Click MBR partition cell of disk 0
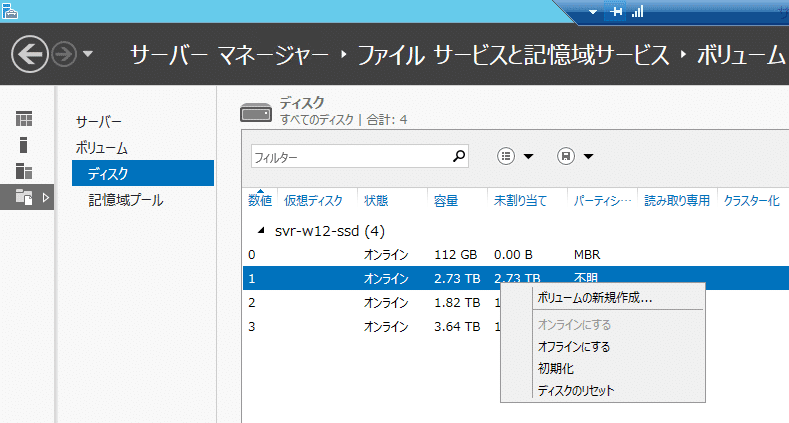This screenshot has height=423, width=789. pyautogui.click(x=587, y=255)
